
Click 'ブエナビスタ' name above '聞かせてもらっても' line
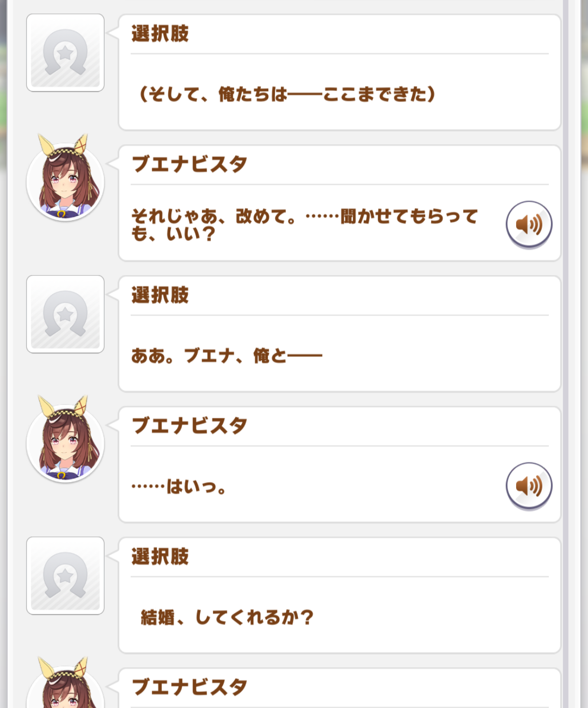[189, 164]
